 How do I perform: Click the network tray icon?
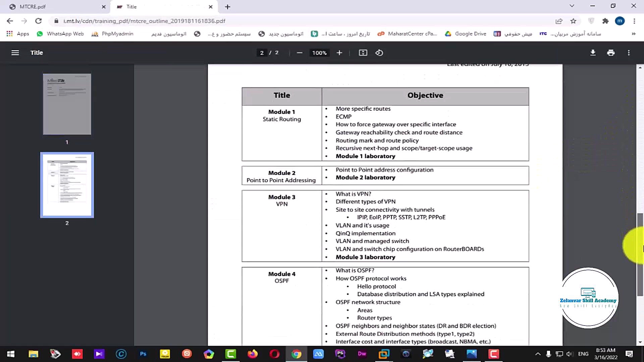[x=559, y=354]
